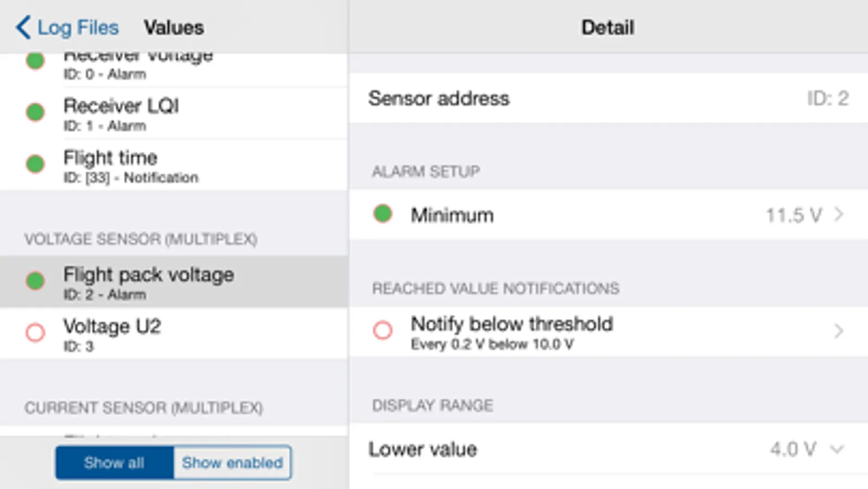Click the green indicator next to Flight pack voltage
868x489 pixels.
click(x=36, y=280)
